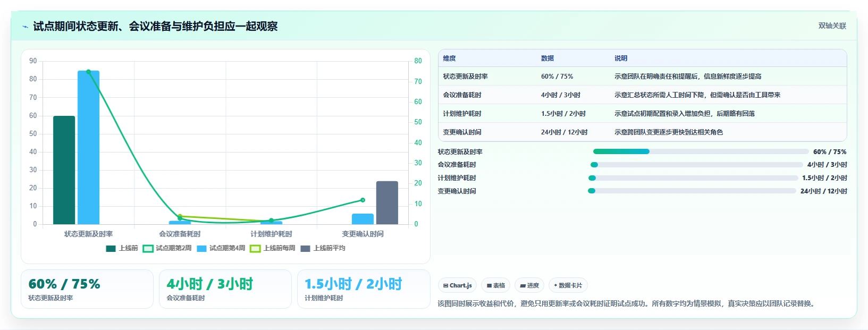
Task: Click the dark green 上线前 bar at 60
Action: click(x=64, y=170)
